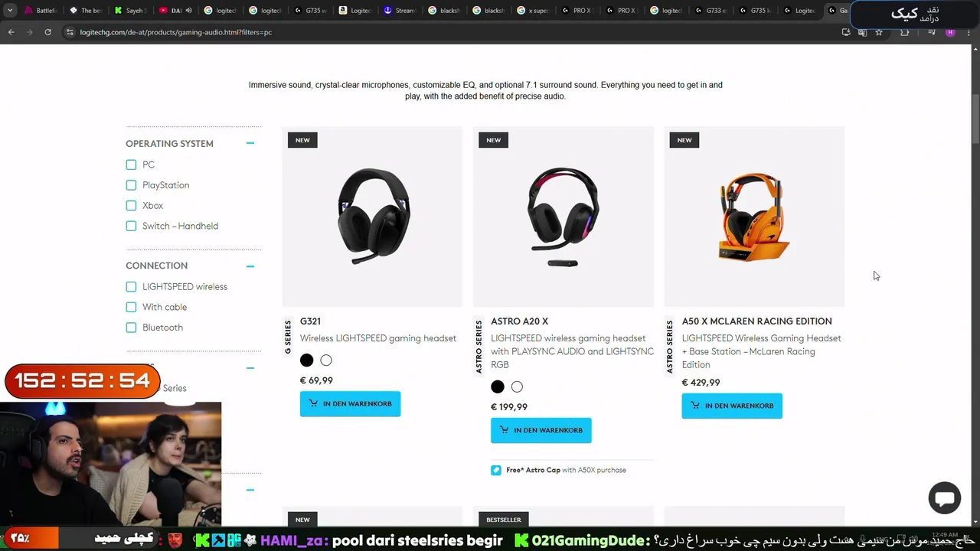980x551 pixels.
Task: Check the PlayStation filter
Action: click(131, 185)
